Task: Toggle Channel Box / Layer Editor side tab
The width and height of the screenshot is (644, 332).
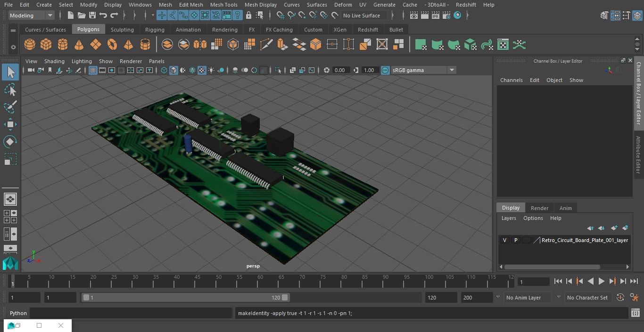Action: pyautogui.click(x=639, y=93)
